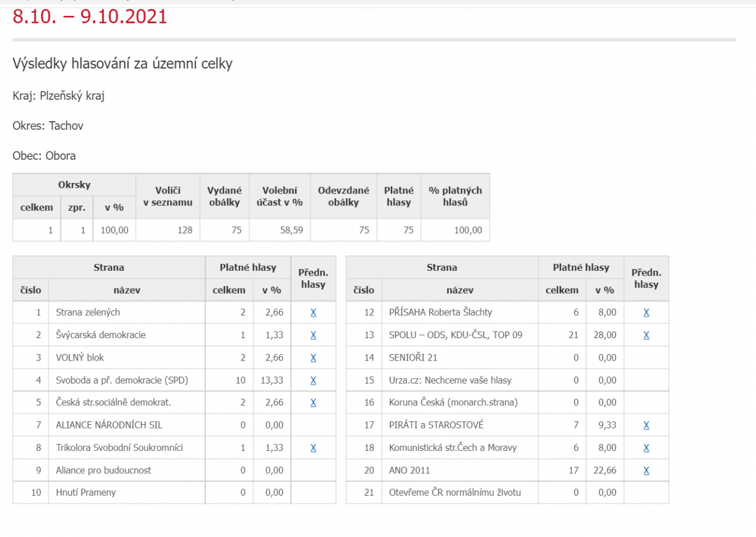Click the 'Kraj: Plzeňský kraj' text
The width and height of the screenshot is (756, 537).
(x=58, y=96)
